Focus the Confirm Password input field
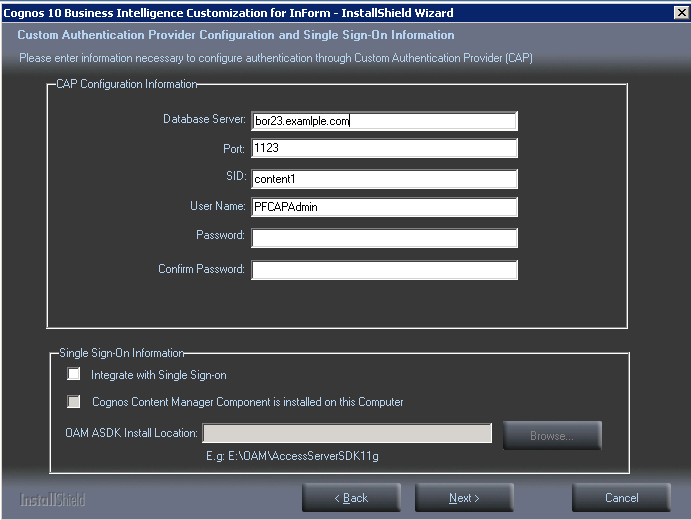This screenshot has height=520, width=691. [384, 270]
